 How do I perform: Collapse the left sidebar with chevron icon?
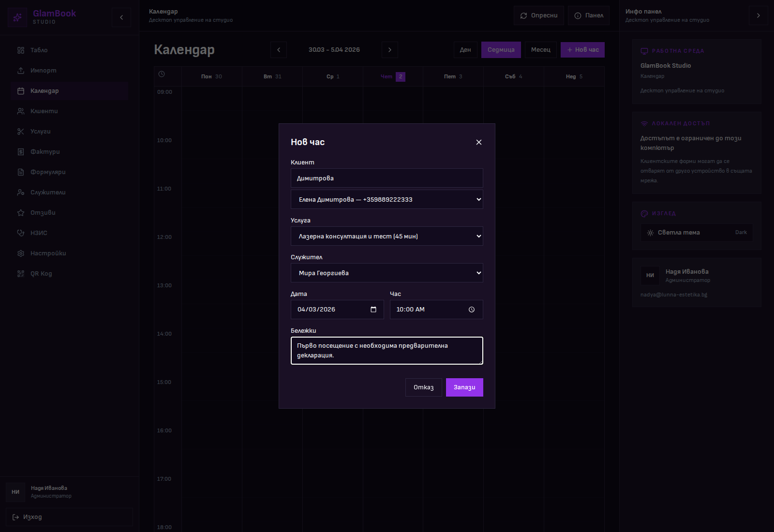click(x=121, y=17)
